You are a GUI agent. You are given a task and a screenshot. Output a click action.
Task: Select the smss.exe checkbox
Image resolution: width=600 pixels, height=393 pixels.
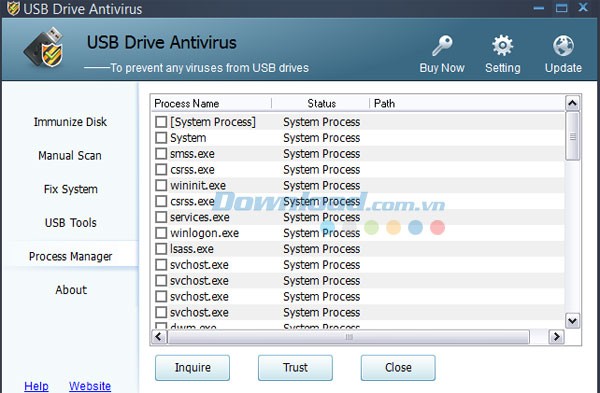pyautogui.click(x=161, y=154)
